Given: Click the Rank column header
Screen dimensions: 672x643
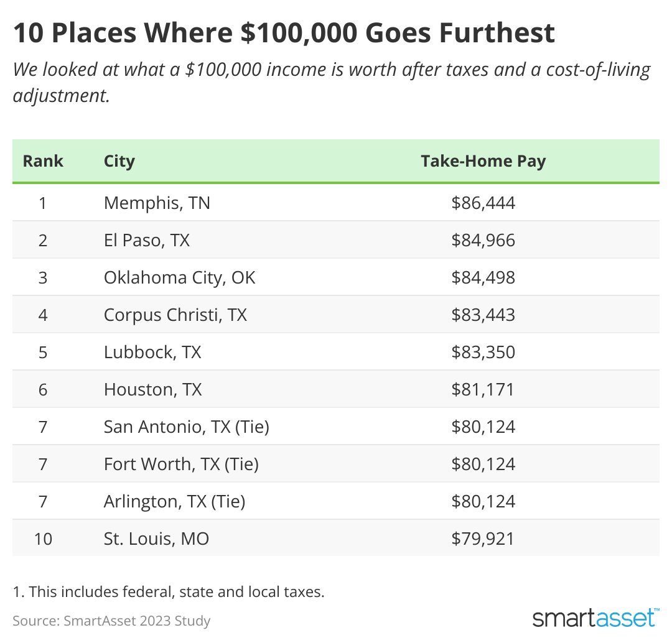Looking at the screenshot, I should point(43,161).
